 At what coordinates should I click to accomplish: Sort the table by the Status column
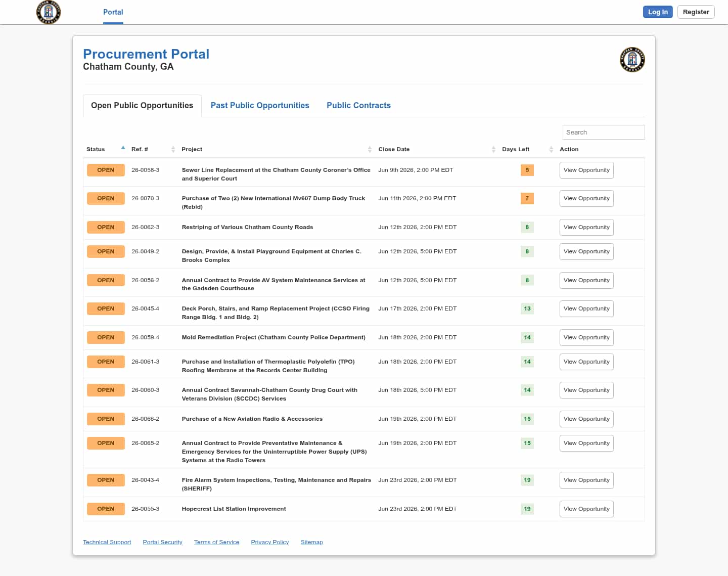tap(106, 149)
